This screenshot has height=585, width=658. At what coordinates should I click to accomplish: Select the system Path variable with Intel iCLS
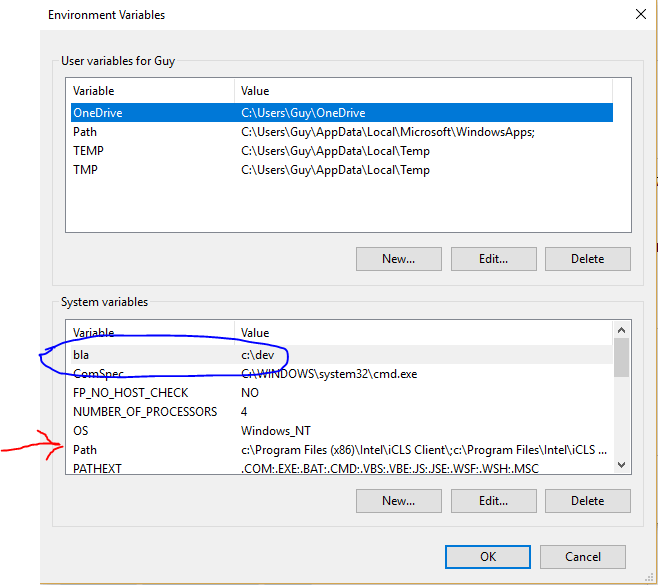coord(342,450)
